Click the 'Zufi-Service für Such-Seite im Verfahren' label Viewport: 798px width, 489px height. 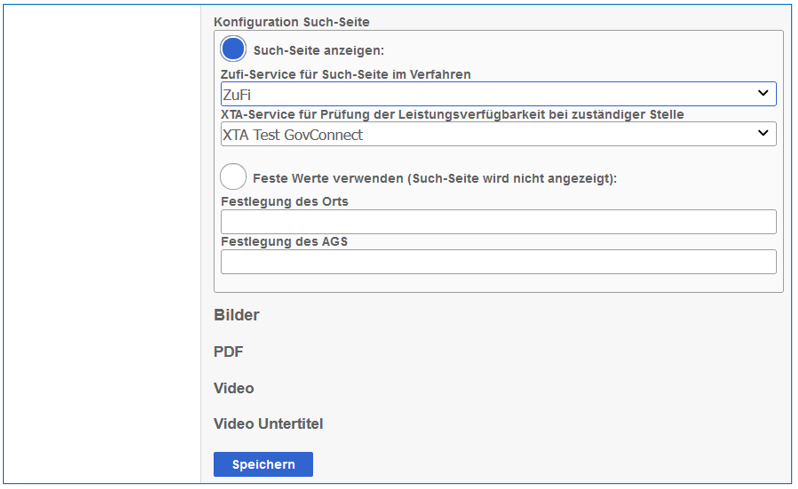click(345, 74)
